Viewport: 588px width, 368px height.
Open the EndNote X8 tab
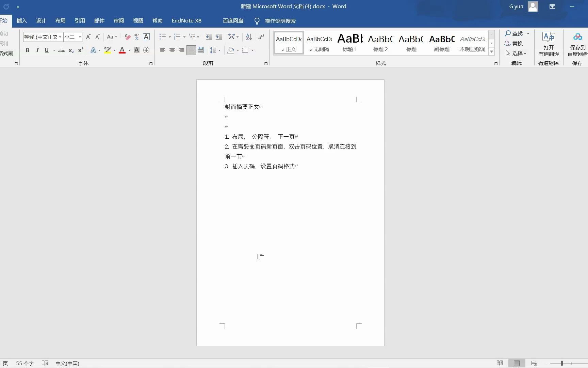click(186, 20)
